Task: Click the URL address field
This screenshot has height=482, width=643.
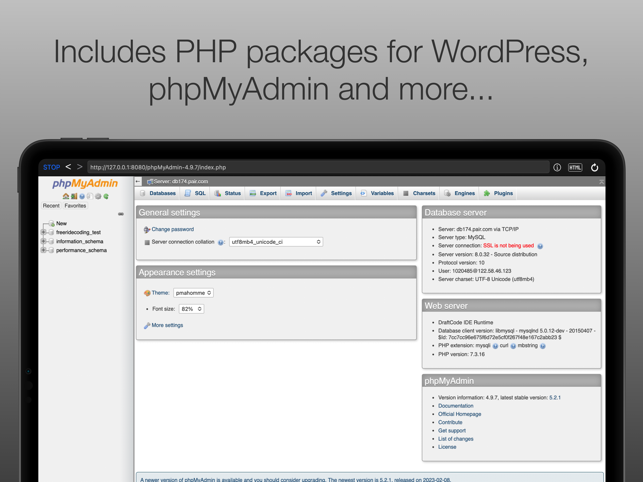Action: click(x=318, y=167)
